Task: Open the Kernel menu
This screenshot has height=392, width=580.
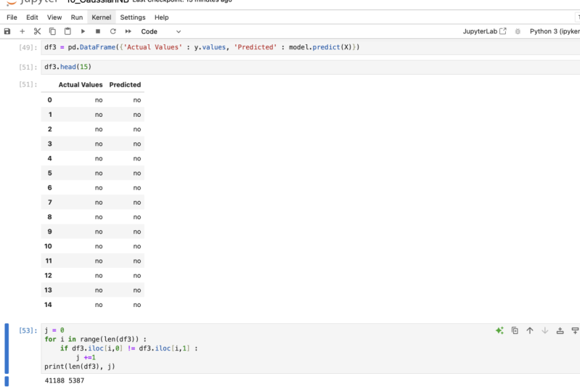Action: point(102,17)
